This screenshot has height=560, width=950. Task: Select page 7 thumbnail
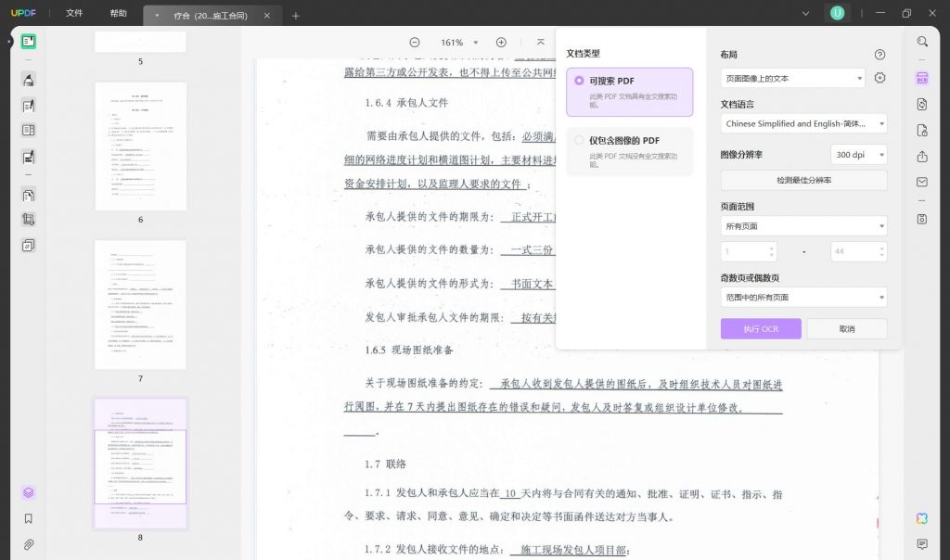(x=140, y=305)
